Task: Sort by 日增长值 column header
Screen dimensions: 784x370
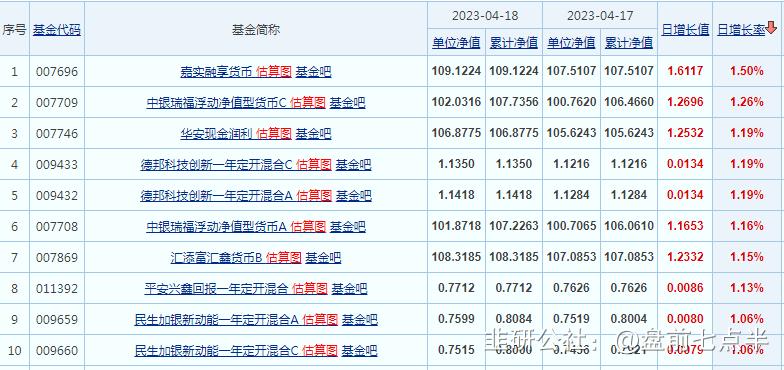Action: click(685, 30)
